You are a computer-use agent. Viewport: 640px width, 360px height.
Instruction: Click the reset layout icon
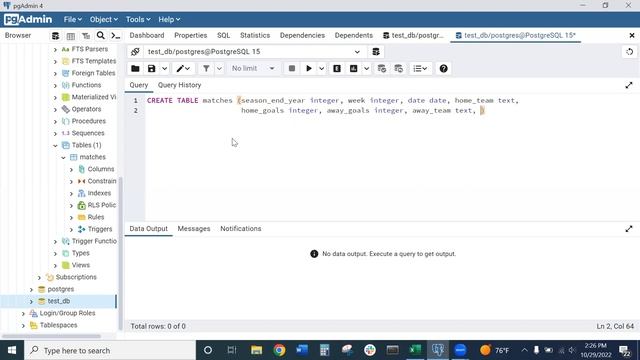(x=629, y=52)
